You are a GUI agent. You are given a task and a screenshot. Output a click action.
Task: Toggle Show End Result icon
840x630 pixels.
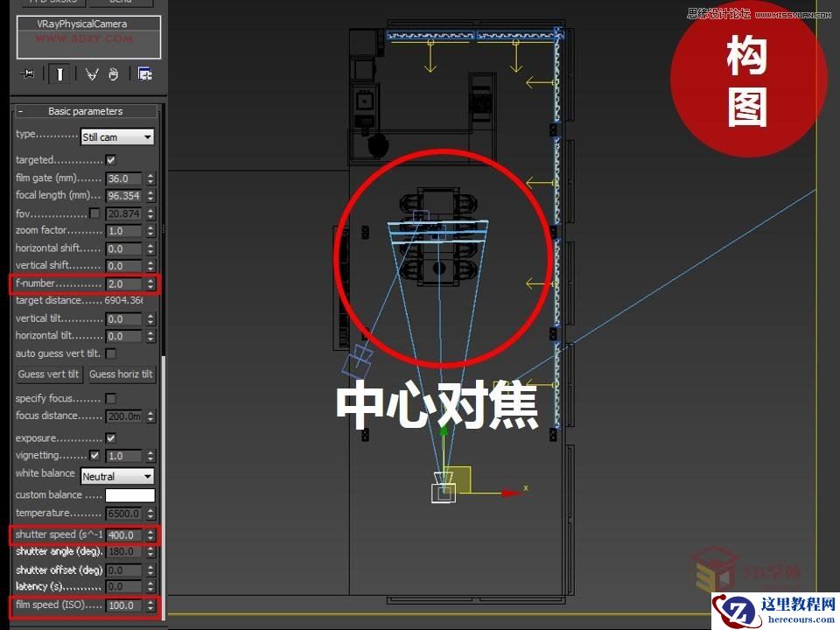pos(59,73)
